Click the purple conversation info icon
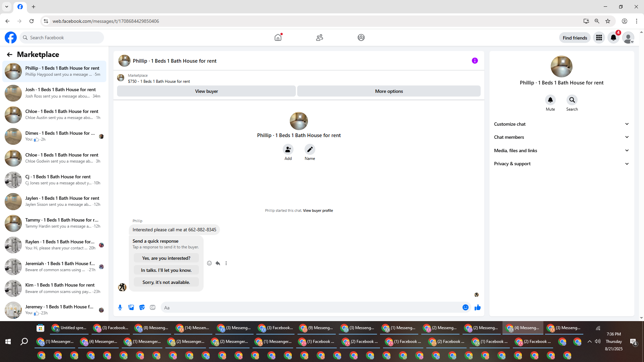This screenshot has width=644, height=362. tap(475, 61)
